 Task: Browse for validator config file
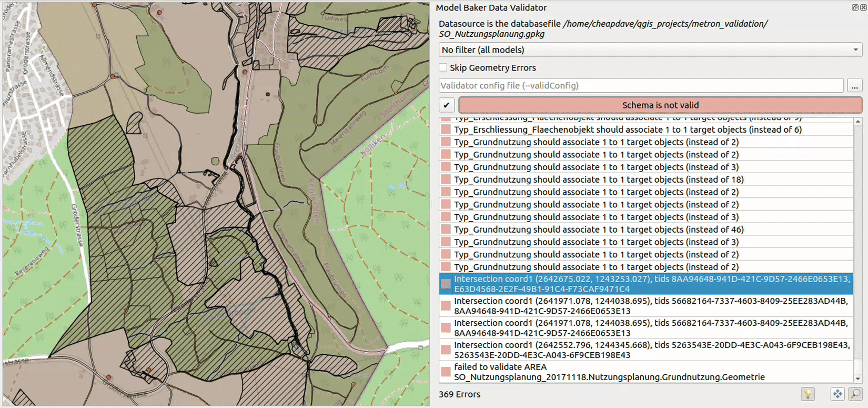tap(855, 85)
